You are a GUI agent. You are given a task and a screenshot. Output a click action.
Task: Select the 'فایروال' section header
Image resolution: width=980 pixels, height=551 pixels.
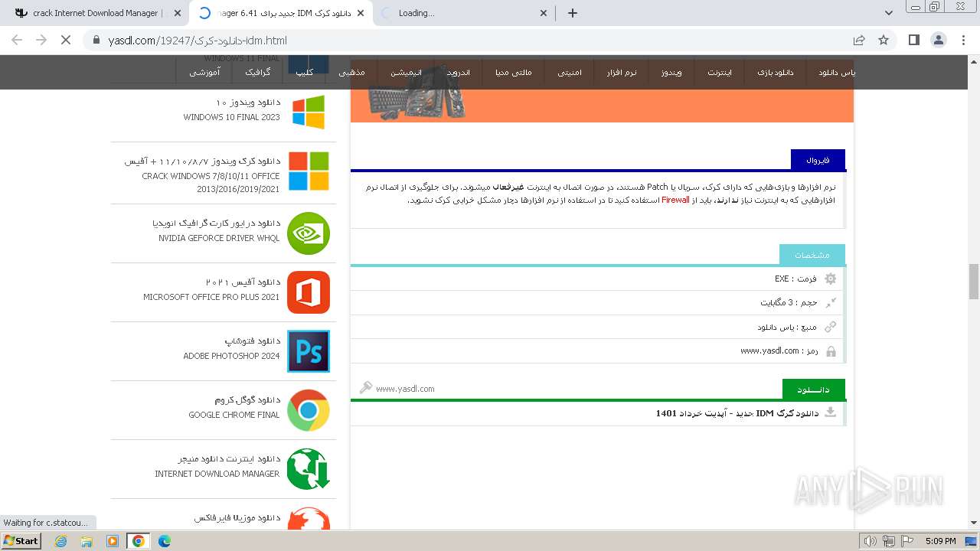click(x=818, y=160)
